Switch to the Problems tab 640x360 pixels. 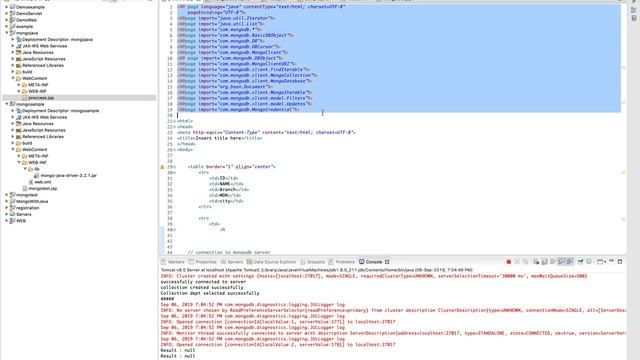tap(342, 262)
